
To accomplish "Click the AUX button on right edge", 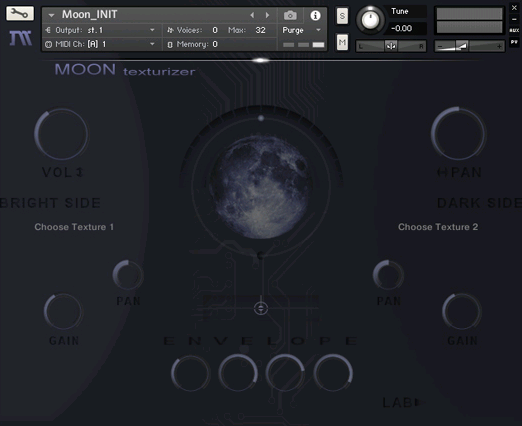I will [514, 30].
